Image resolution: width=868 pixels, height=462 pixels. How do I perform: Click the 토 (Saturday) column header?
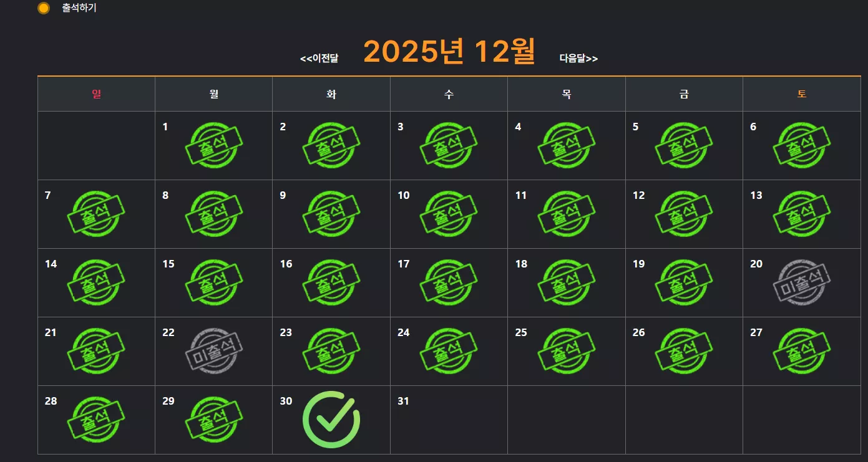pyautogui.click(x=802, y=94)
